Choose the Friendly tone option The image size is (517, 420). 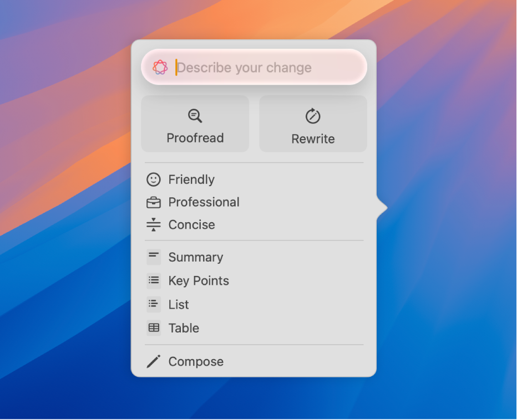coord(191,179)
